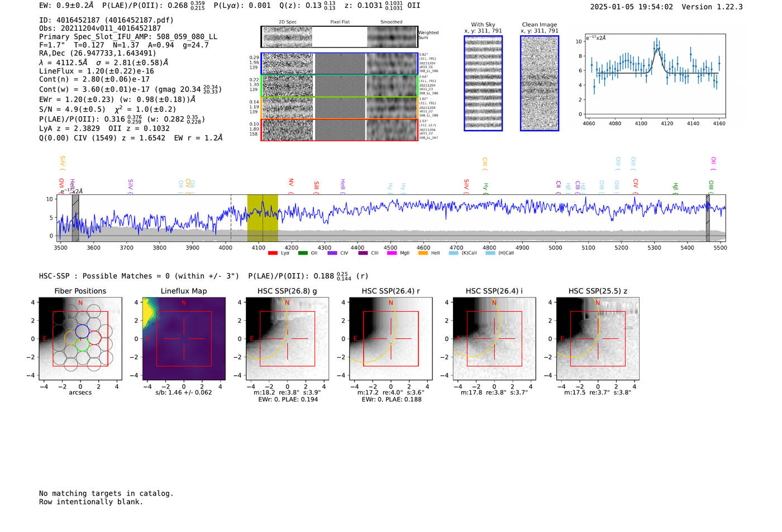Click the s/b: 1.46 +/- 0.062 caption

point(184,392)
